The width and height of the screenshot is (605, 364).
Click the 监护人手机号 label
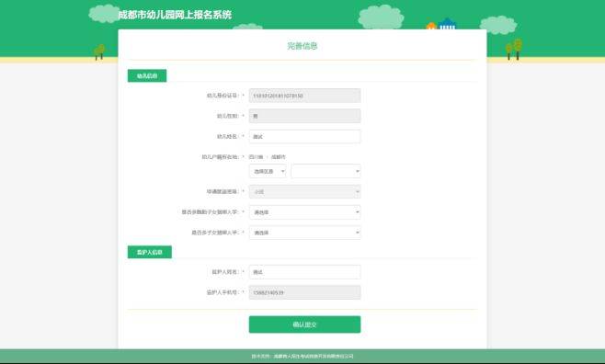(223, 292)
